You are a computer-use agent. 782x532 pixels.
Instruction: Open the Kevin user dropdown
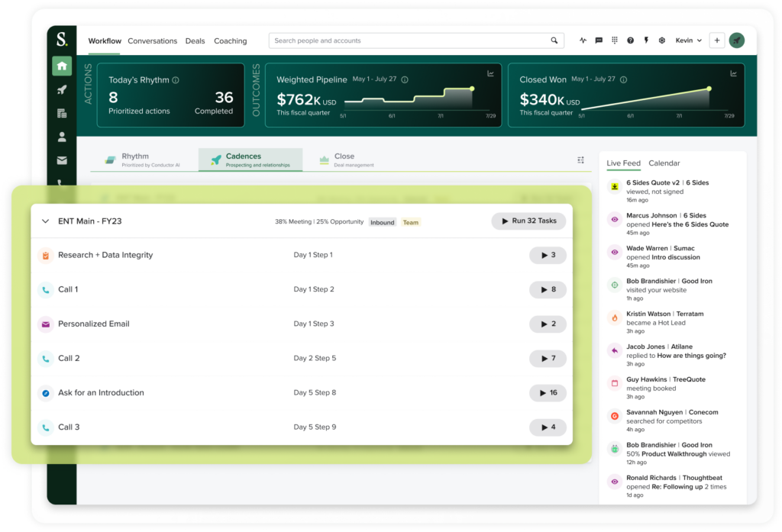688,40
